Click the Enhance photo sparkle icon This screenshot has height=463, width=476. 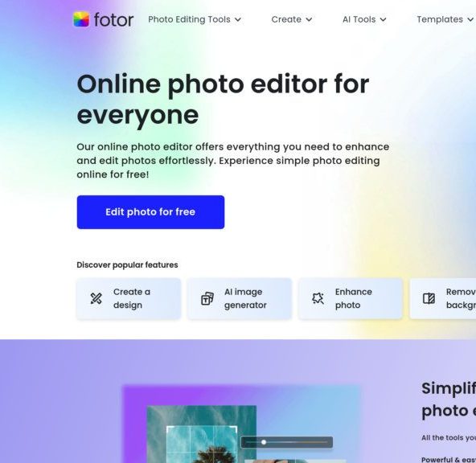pos(318,298)
